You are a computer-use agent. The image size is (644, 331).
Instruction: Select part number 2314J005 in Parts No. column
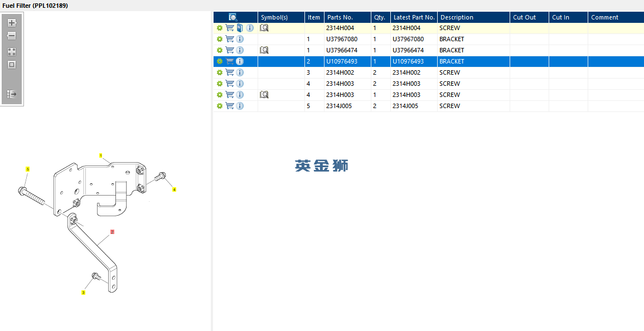(339, 105)
